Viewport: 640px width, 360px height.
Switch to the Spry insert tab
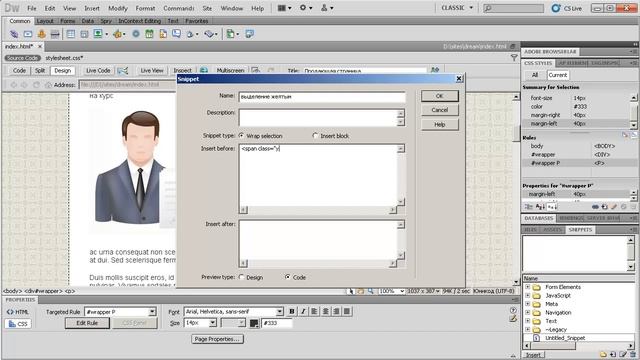[106, 21]
